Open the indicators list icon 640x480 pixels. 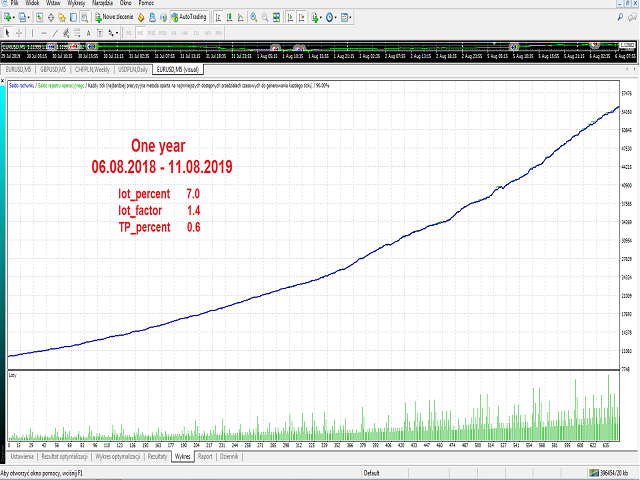coord(315,17)
